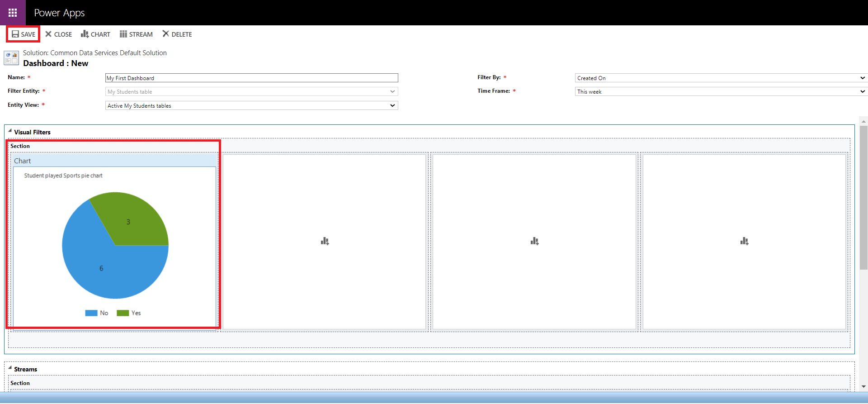
Task: Click add chart icon in fourth placeholder
Action: point(744,242)
